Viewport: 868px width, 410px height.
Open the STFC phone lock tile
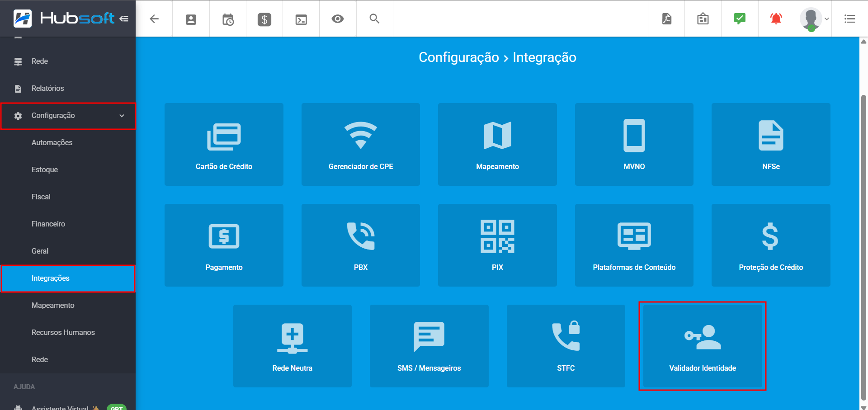coord(566,346)
